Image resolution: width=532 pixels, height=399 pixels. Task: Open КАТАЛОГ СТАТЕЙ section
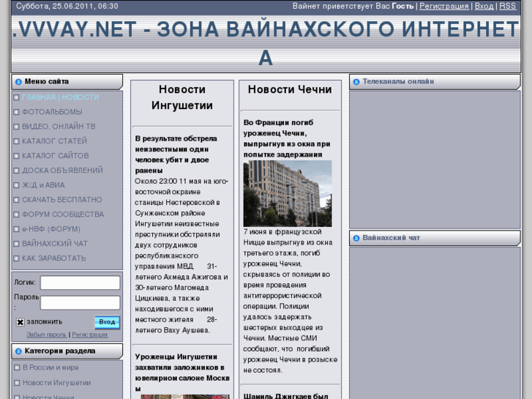(55, 141)
